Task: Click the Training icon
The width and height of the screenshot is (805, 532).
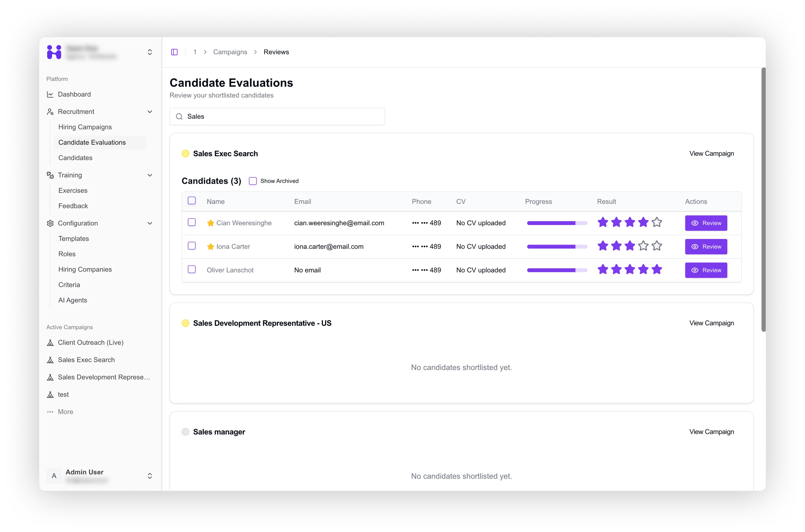Action: click(50, 175)
